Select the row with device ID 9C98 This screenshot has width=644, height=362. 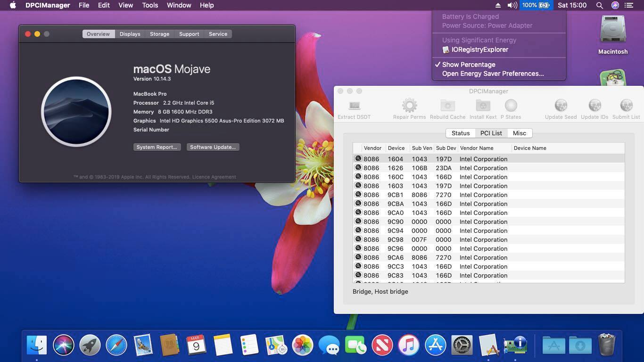pyautogui.click(x=489, y=239)
